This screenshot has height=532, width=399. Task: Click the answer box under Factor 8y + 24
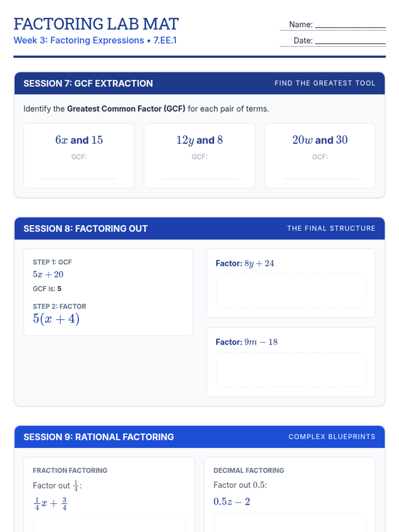click(291, 291)
